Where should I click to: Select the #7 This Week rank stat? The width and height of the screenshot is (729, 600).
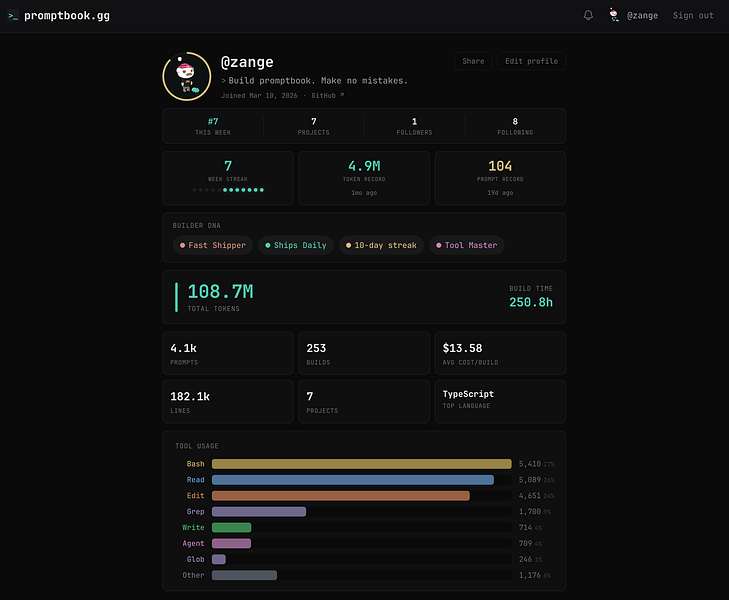(x=213, y=126)
